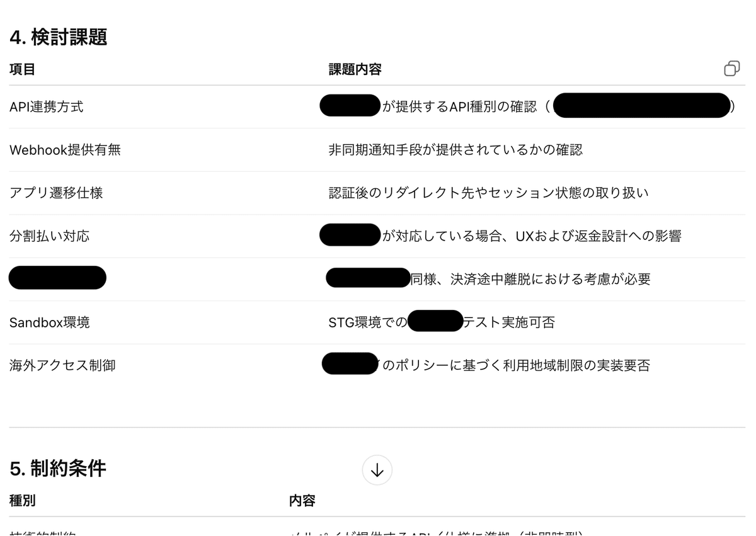The height and width of the screenshot is (536, 756).
Task: Click the 非同期通知手段が提供されているかの確認 text
Action: 455,150
